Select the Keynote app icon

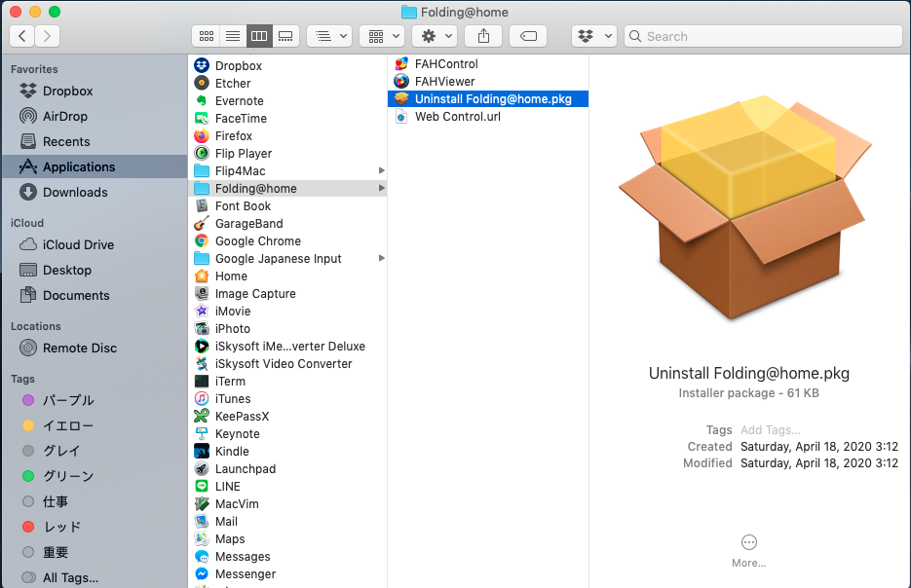[x=202, y=433]
